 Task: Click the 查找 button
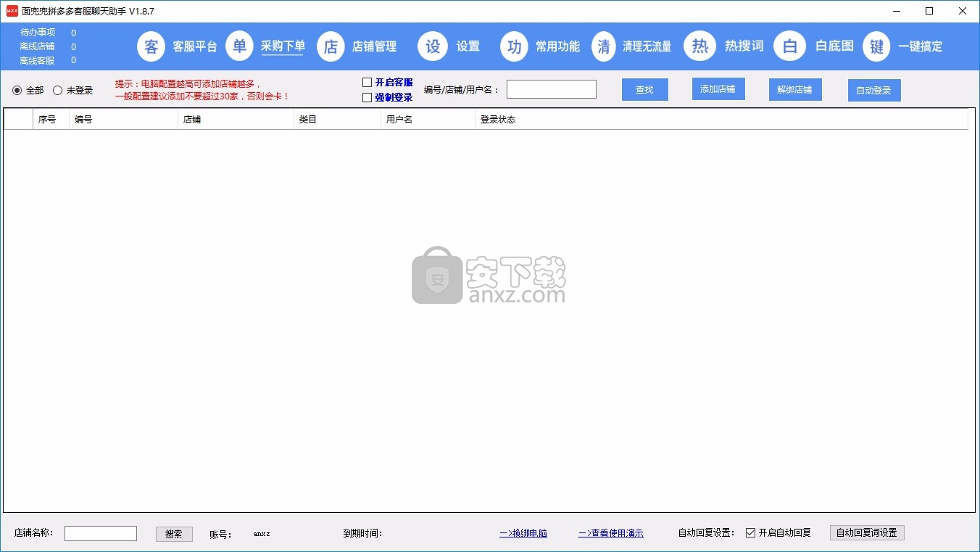(x=645, y=90)
